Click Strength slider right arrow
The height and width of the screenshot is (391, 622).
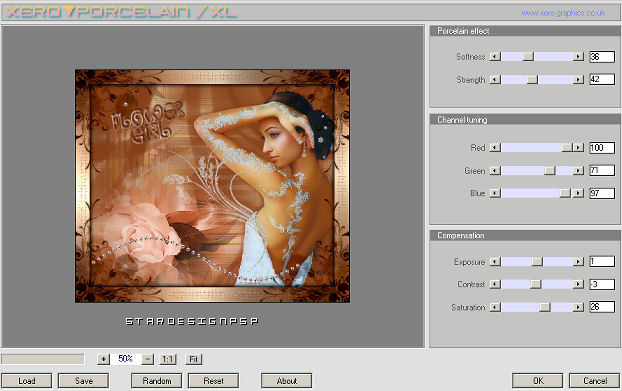578,80
